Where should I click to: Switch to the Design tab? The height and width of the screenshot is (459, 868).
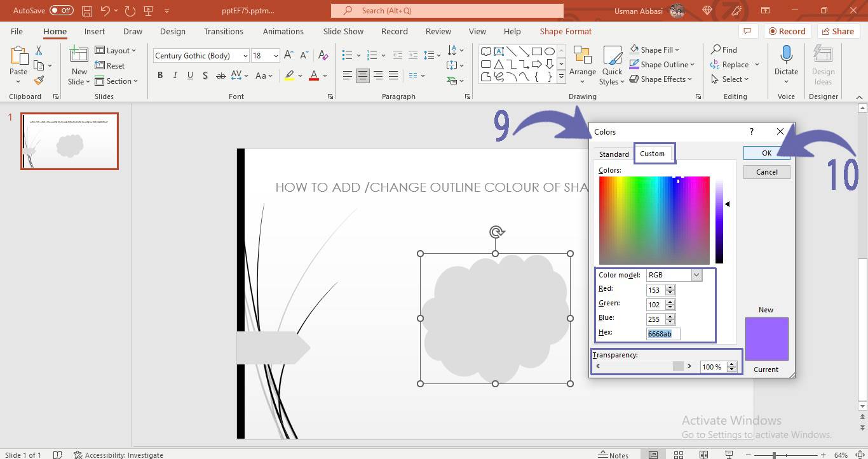click(173, 31)
